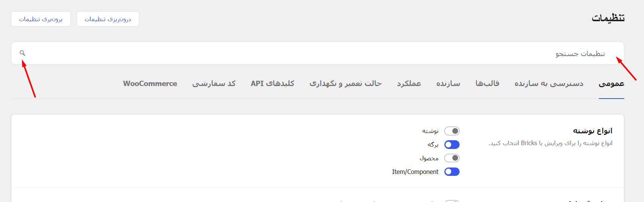Disable the برگه post type switch
This screenshot has height=202, width=644.
[x=452, y=145]
